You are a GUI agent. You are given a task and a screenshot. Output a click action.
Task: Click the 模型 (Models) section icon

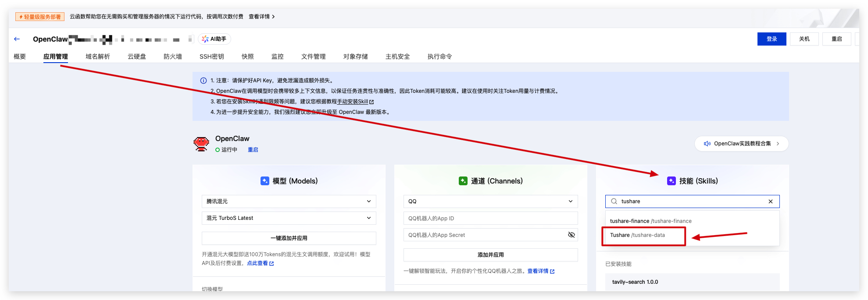point(265,181)
